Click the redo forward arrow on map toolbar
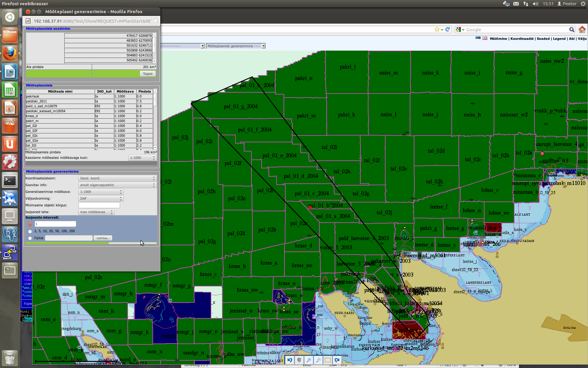 [337, 360]
